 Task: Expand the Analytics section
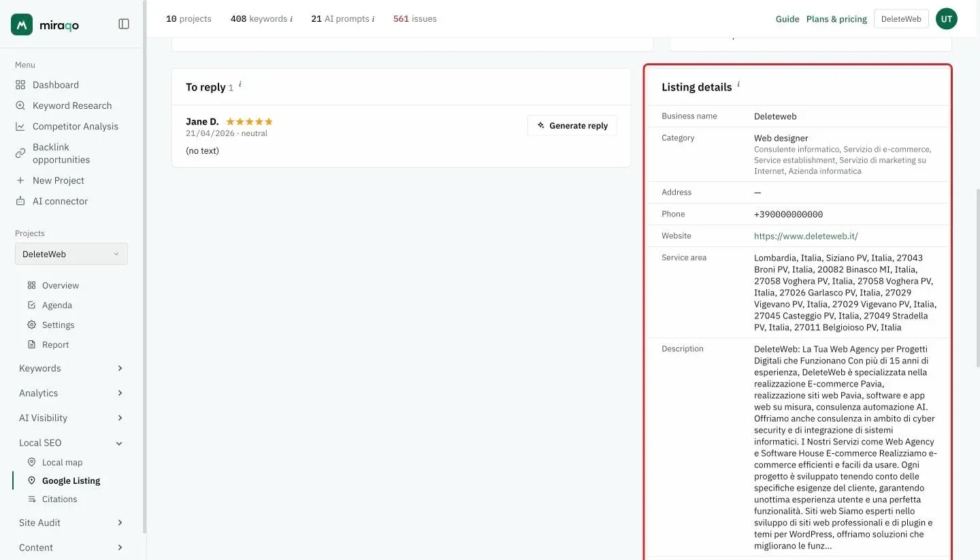pos(71,393)
